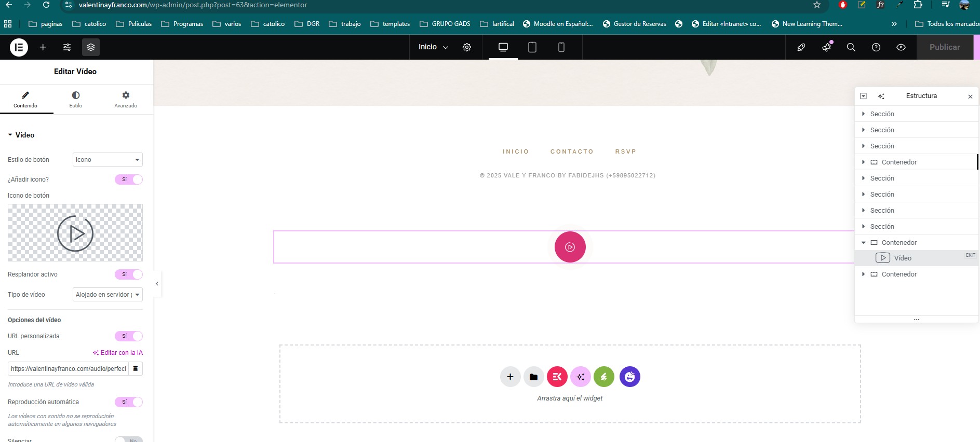Open the add element plus icon

[43, 47]
